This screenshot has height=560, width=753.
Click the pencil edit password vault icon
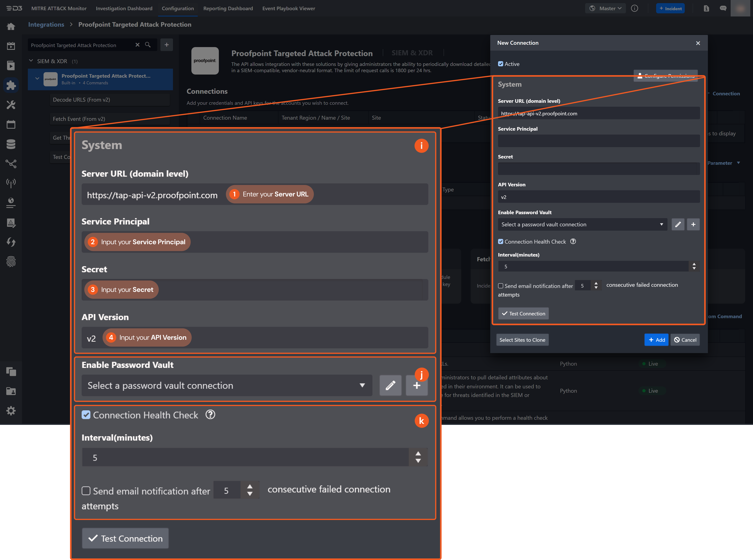point(678,224)
